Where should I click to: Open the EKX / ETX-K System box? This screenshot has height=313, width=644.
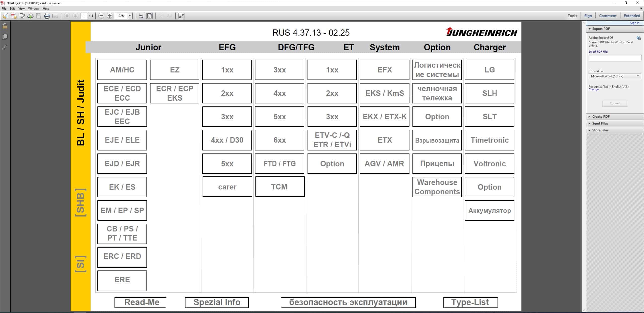[x=385, y=116]
